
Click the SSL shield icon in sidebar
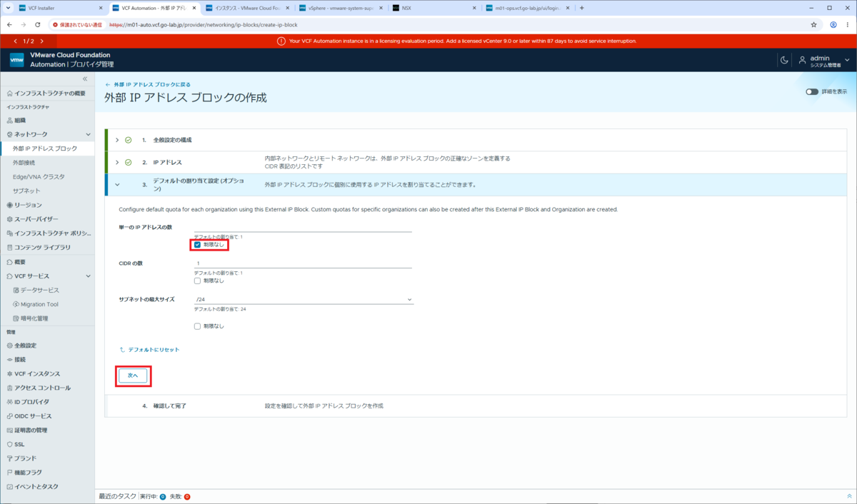[x=9, y=444]
